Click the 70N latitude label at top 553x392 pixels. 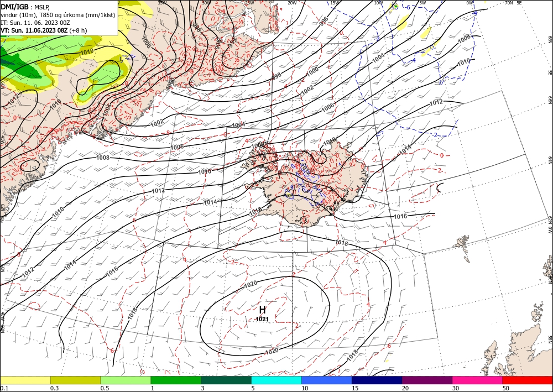509,2
